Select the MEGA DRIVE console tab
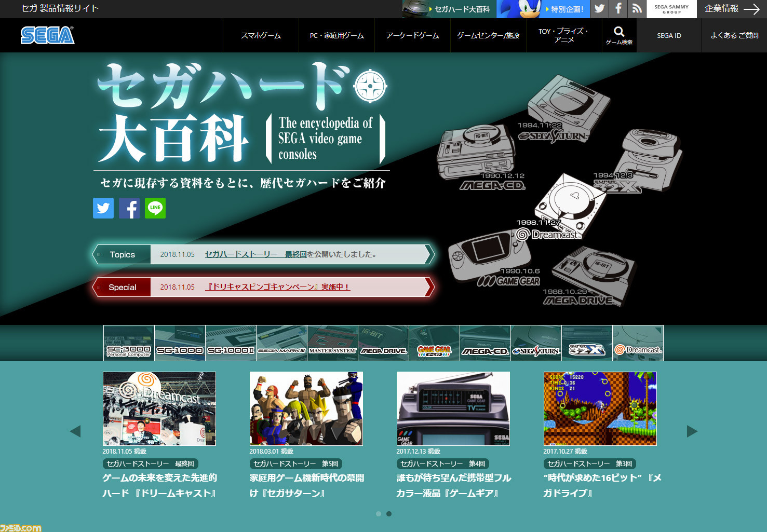 click(383, 343)
